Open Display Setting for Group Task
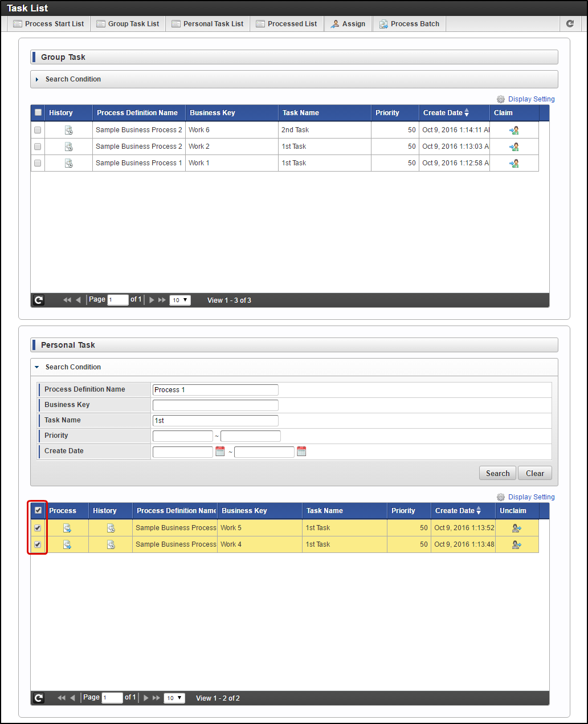 point(525,99)
